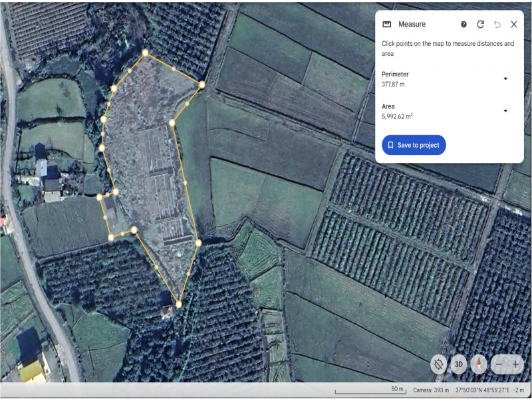Expand the Perimeter units dropdown

505,78
